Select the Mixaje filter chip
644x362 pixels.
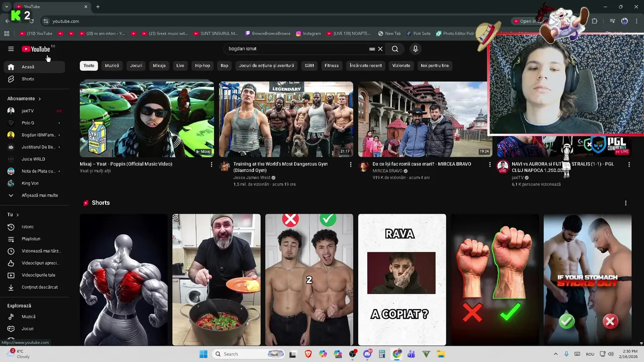[x=159, y=65]
